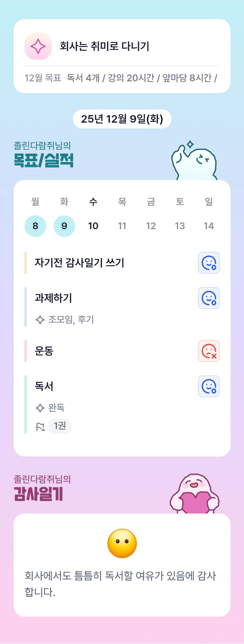Tap the neutral face emoji in 감사일기

[122, 543]
